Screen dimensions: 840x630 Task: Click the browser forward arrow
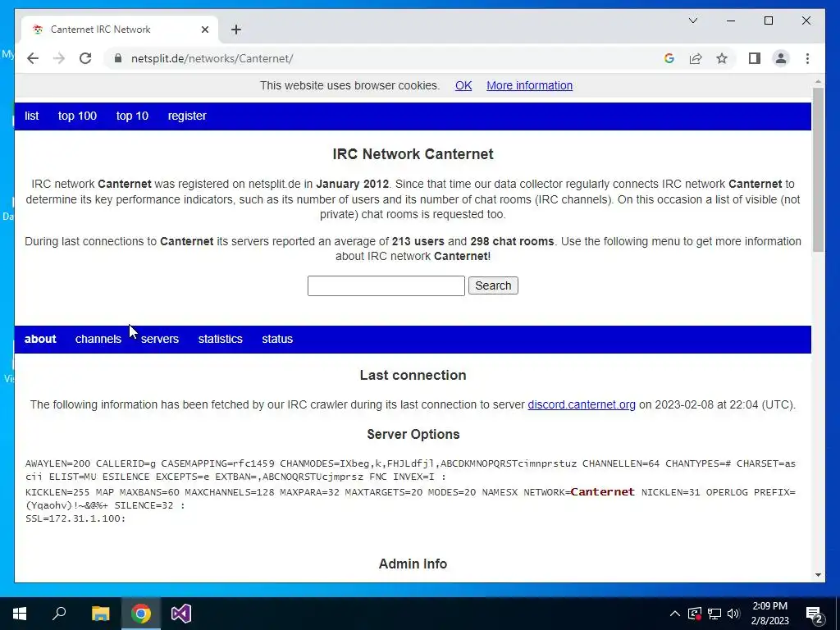pyautogui.click(x=59, y=58)
